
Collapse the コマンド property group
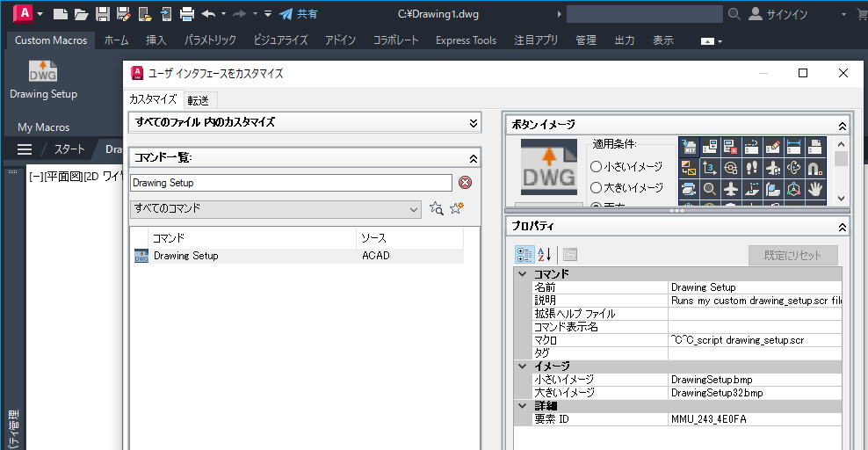pyautogui.click(x=522, y=273)
